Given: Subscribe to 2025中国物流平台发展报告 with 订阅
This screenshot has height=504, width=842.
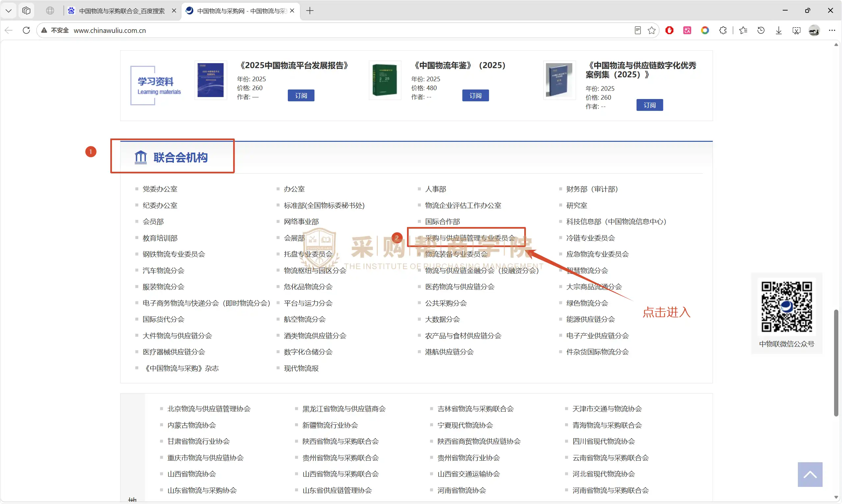Looking at the screenshot, I should (301, 95).
